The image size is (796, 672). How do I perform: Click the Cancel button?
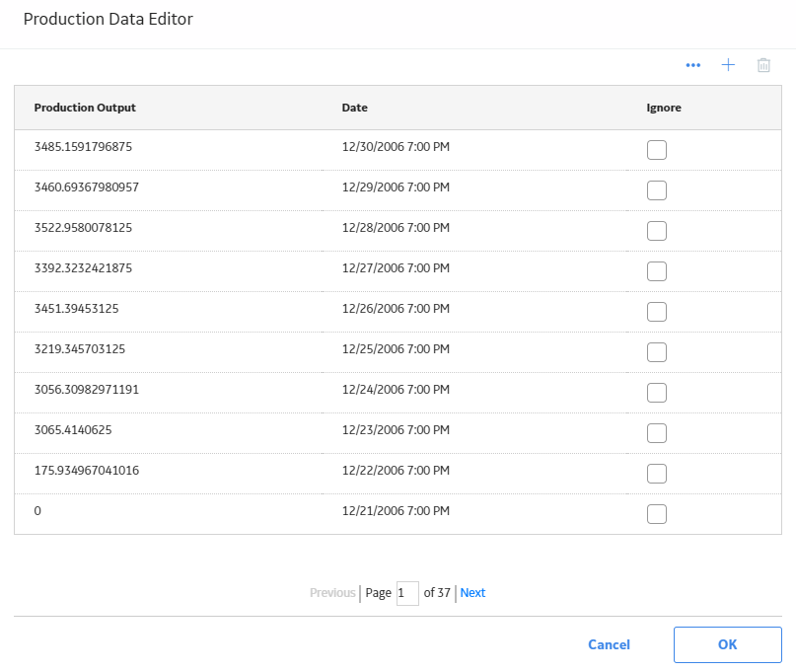click(609, 644)
